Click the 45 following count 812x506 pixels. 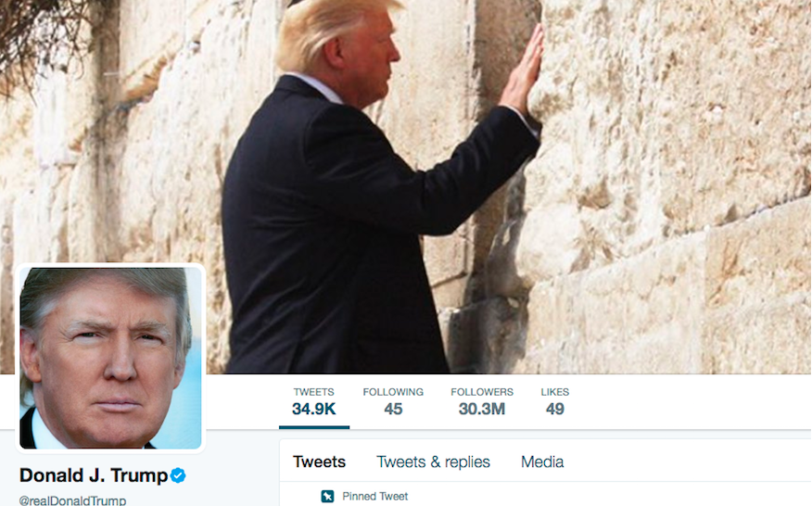pos(393,409)
